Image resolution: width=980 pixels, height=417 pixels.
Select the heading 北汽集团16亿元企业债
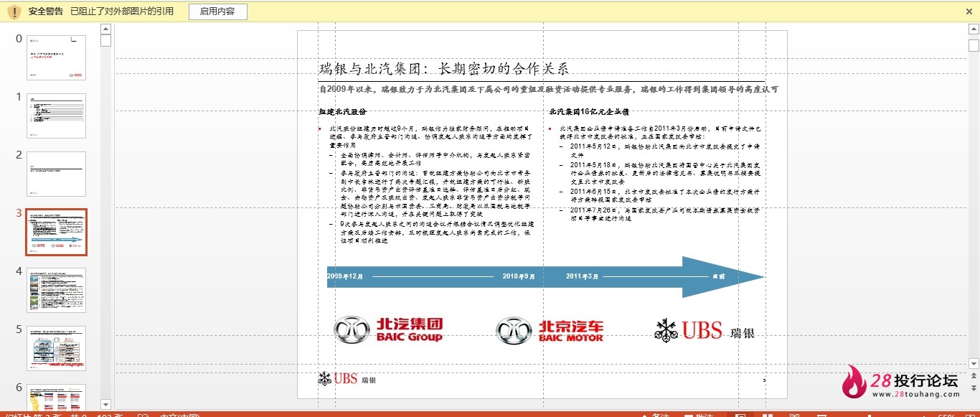[589, 112]
